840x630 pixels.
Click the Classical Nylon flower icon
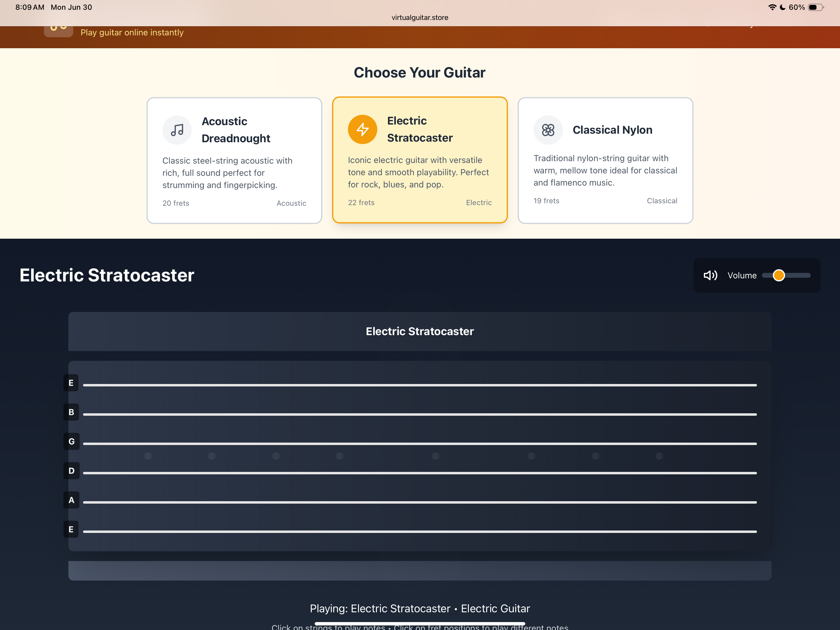click(548, 130)
